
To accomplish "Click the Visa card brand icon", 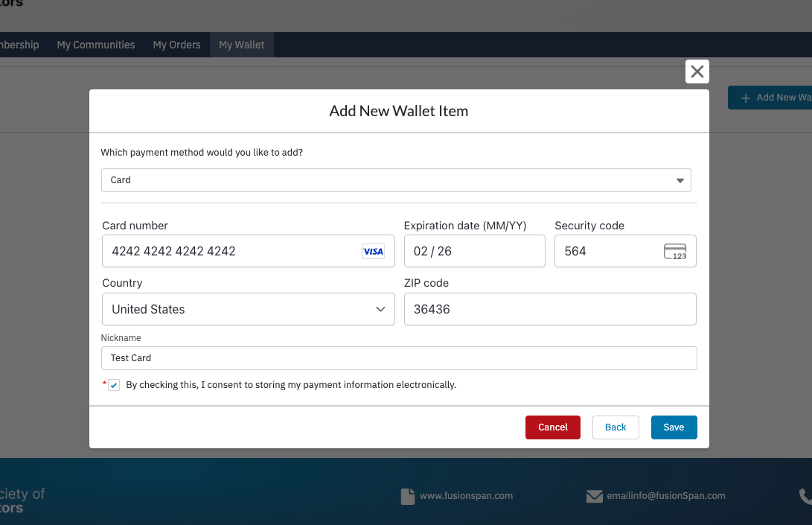I will click(x=373, y=252).
